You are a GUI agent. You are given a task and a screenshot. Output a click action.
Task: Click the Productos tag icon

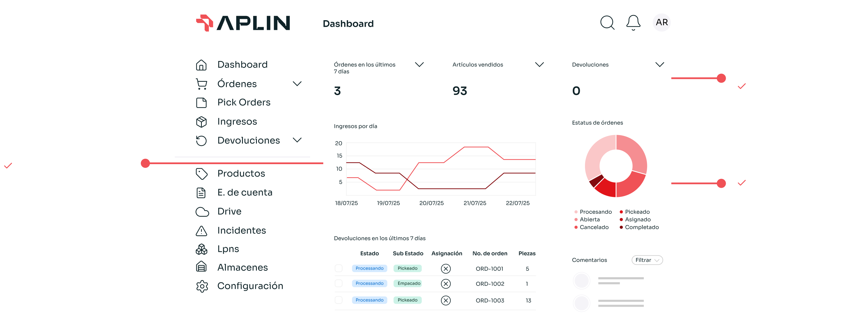click(201, 174)
